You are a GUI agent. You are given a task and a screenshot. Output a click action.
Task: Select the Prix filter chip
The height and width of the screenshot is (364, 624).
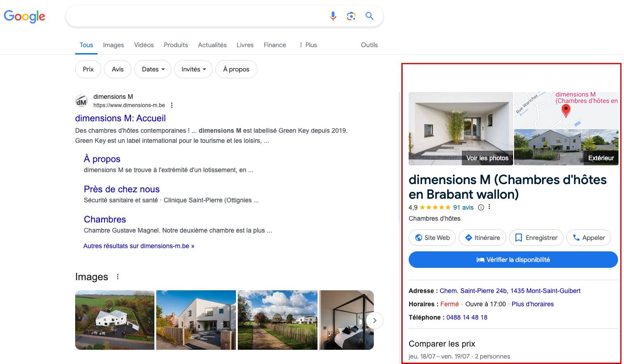tap(88, 69)
